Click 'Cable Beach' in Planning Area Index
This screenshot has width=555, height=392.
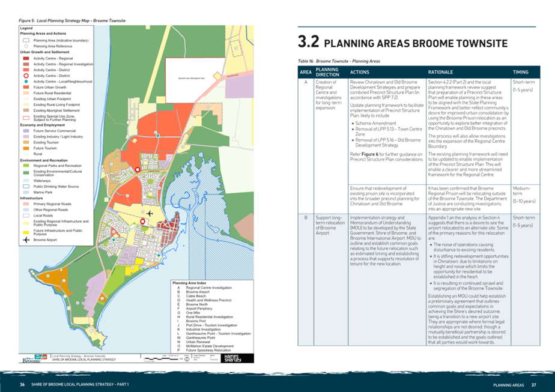coord(196,296)
